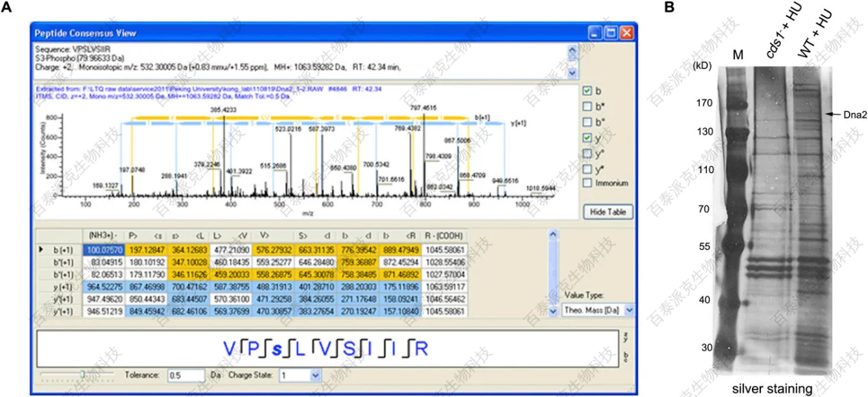The width and height of the screenshot is (868, 397).
Task: Uncheck the b ion checkbox
Action: 586,91
